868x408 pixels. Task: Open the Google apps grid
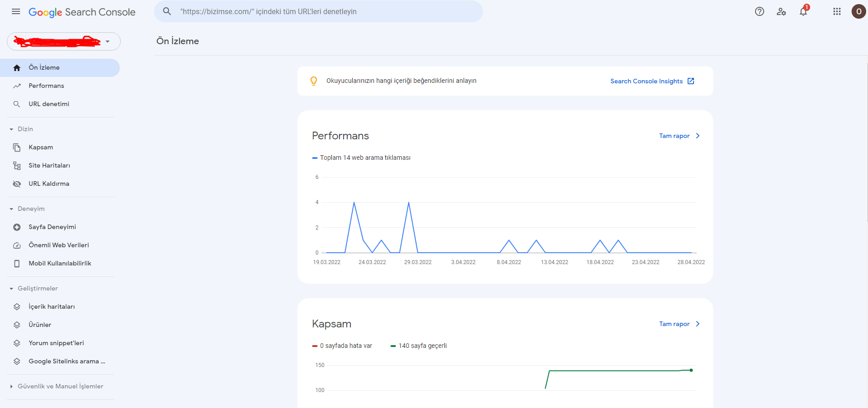(x=837, y=11)
